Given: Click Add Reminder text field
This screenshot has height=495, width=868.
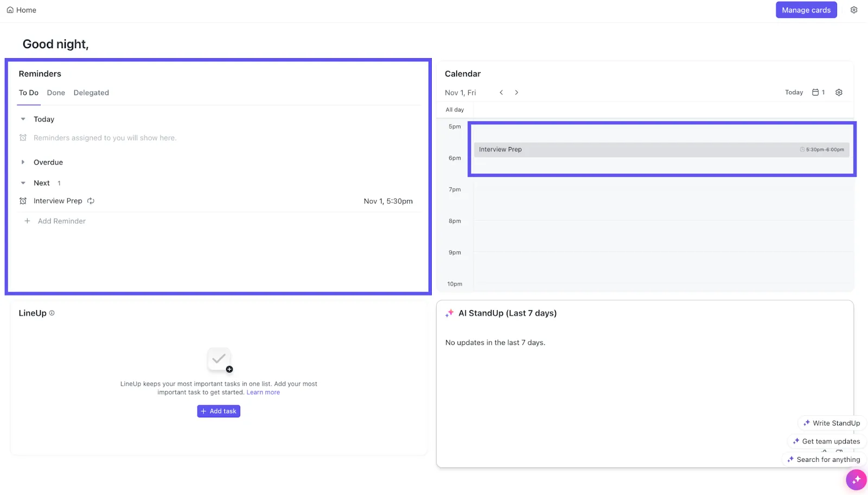Looking at the screenshot, I should (62, 221).
